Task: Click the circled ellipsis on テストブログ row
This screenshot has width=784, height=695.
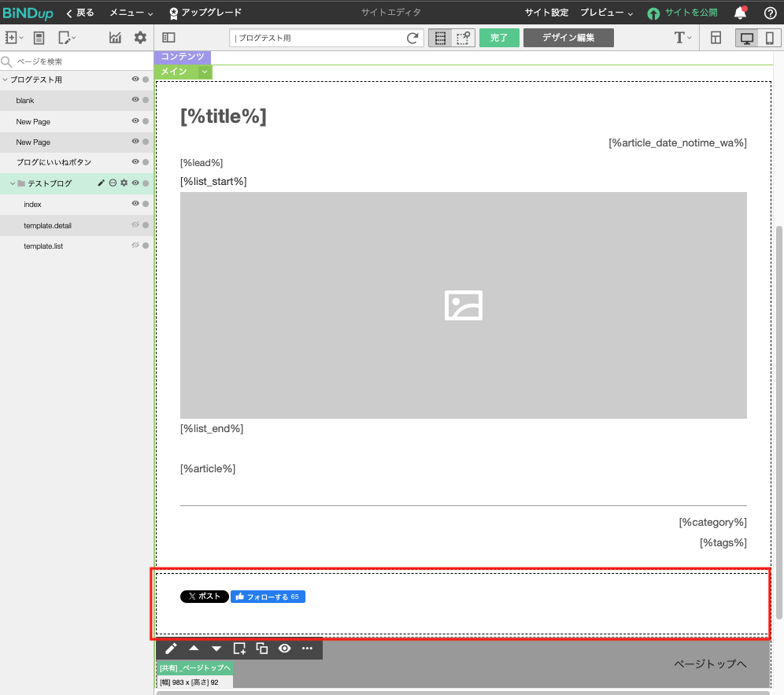Action: (x=113, y=183)
